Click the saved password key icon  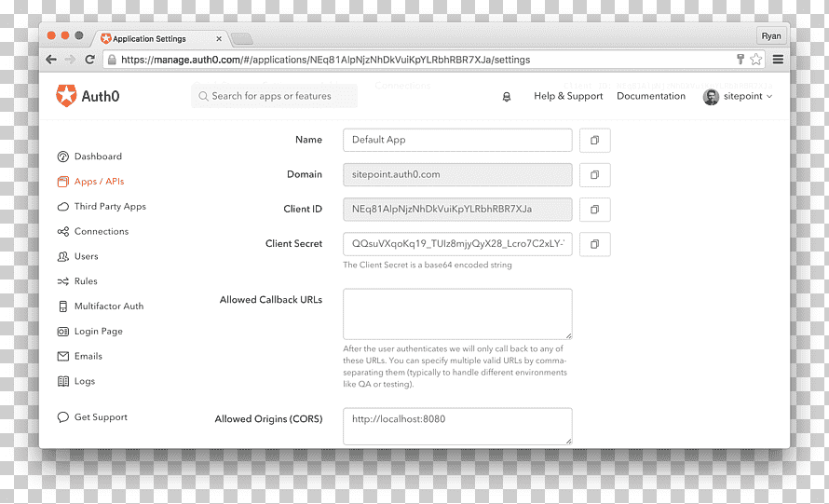coord(741,60)
